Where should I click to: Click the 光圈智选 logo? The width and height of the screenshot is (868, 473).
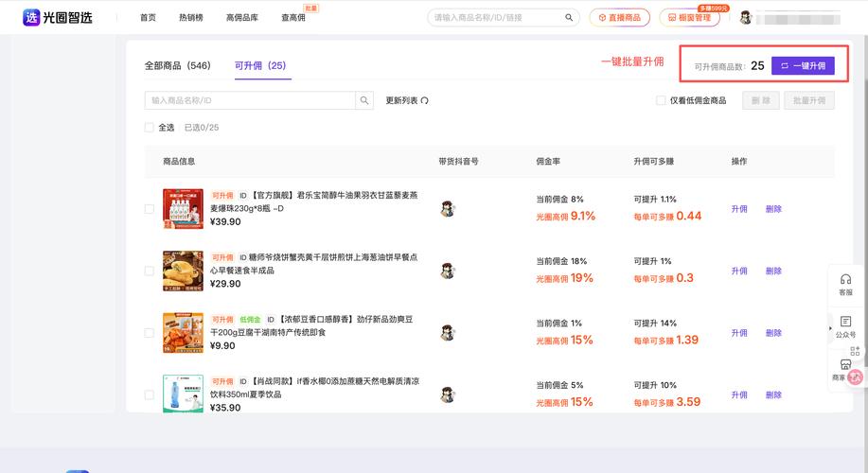pyautogui.click(x=58, y=18)
